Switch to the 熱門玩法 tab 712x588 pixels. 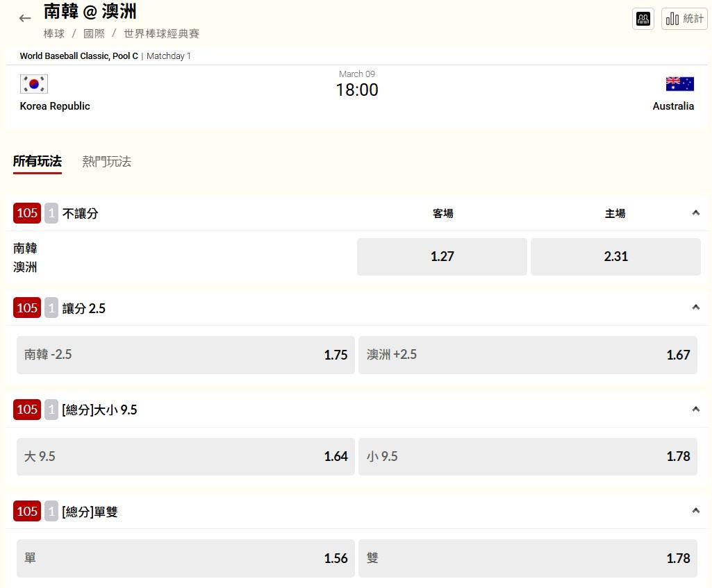106,162
